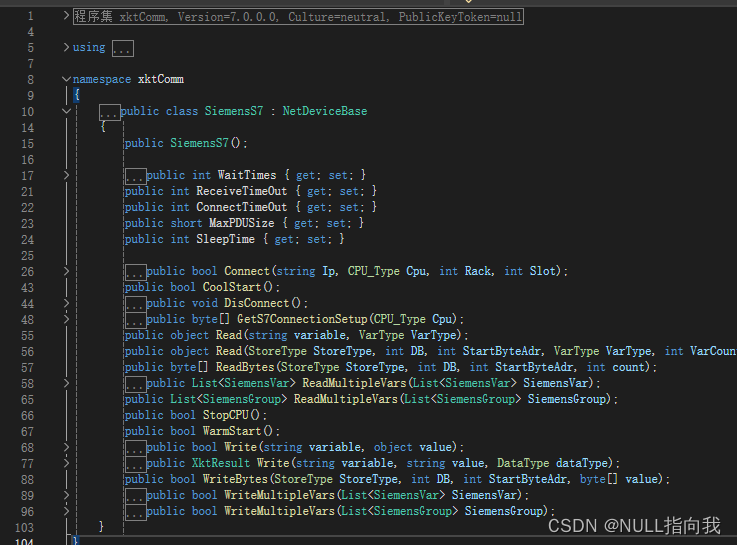Image resolution: width=737 pixels, height=545 pixels.
Task: Open the ellipsis box before public class SiemensS7
Action: point(110,112)
